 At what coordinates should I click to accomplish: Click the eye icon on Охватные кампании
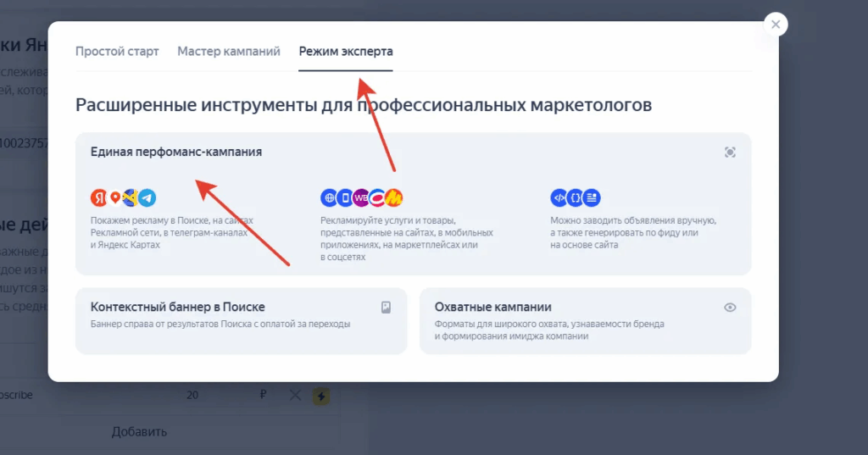click(x=730, y=308)
